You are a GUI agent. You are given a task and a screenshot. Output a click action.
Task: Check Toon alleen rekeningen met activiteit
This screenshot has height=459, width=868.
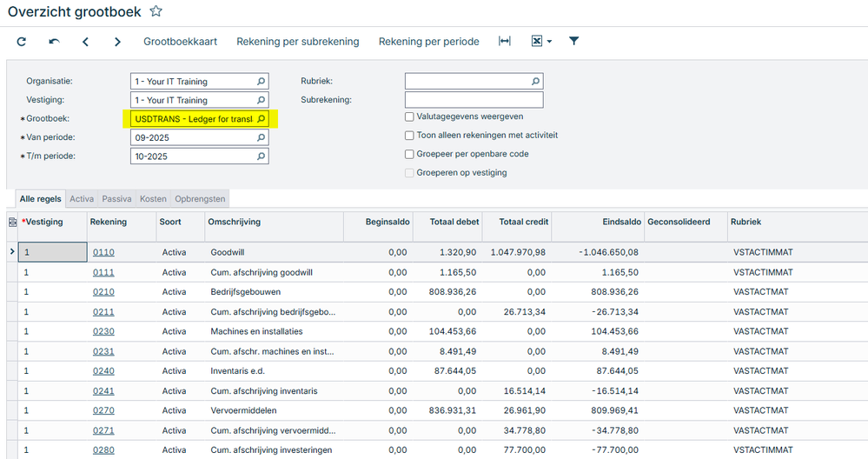click(x=410, y=136)
